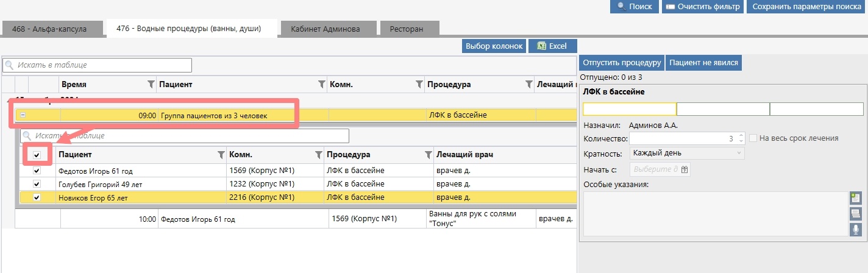
Task: Collapse the 09:00 patient group row
Action: (x=23, y=115)
